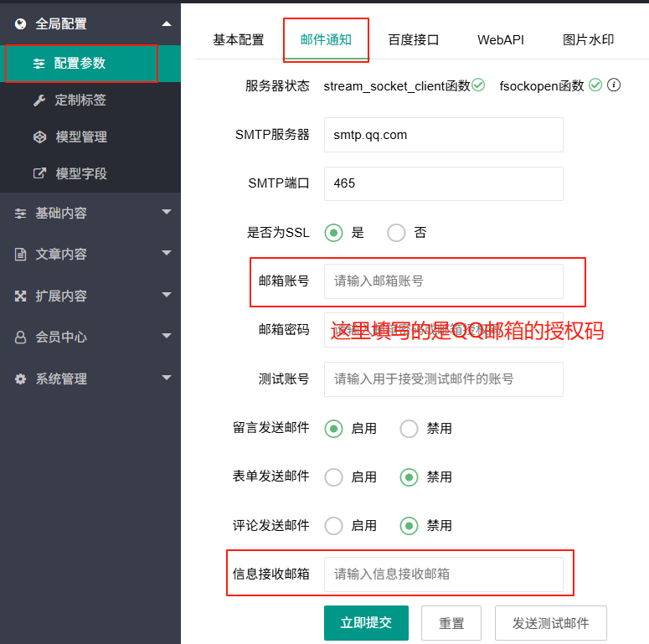Select 否 for 是否为SSL
The image size is (649, 644).
(396, 233)
